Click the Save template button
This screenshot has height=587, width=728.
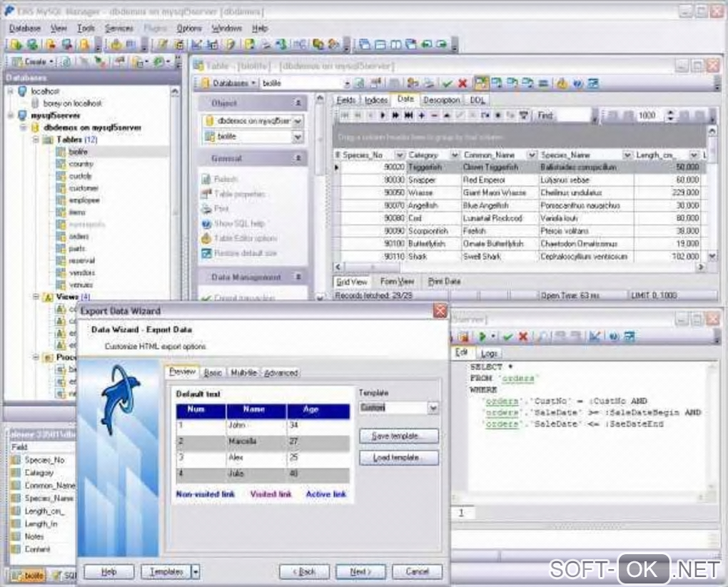398,437
